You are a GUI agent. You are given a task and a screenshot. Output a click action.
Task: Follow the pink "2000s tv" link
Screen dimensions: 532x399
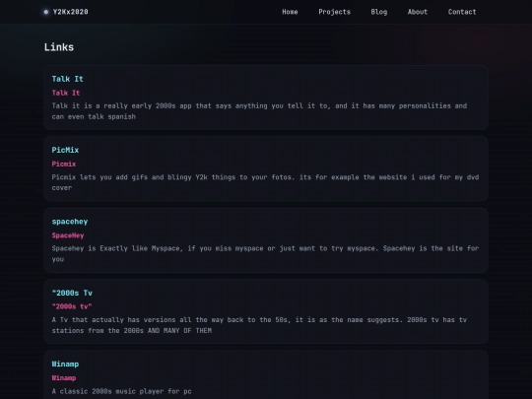pyautogui.click(x=72, y=306)
